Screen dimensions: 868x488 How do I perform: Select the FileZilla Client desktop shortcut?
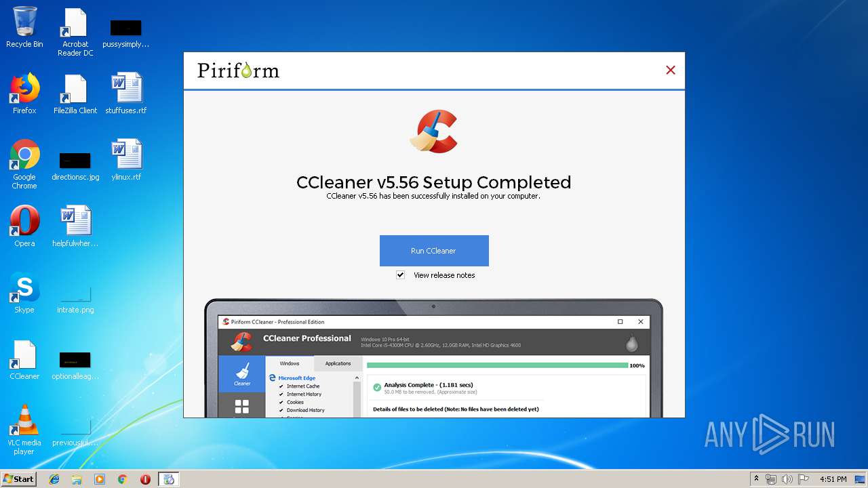coord(75,94)
